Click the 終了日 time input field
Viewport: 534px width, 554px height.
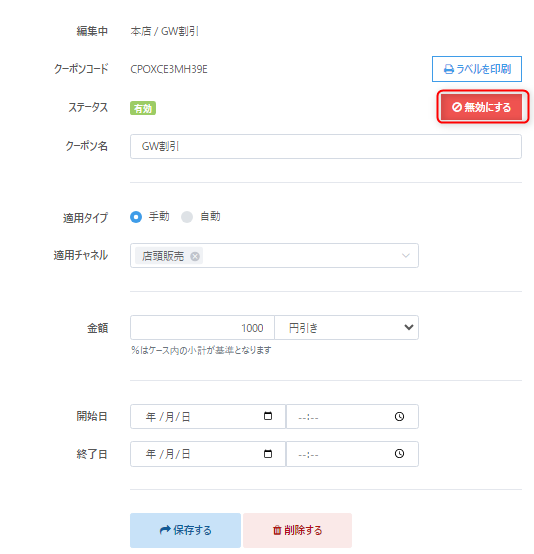[x=352, y=454]
